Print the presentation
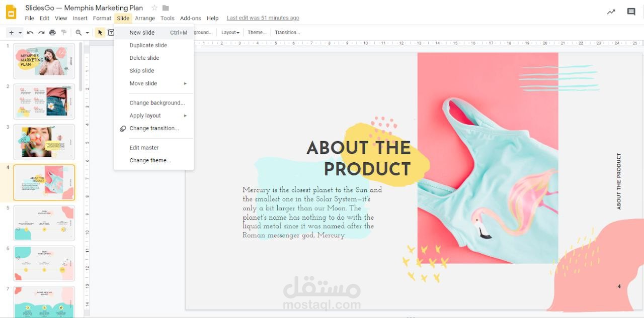Image resolution: width=644 pixels, height=318 pixels. (52, 33)
